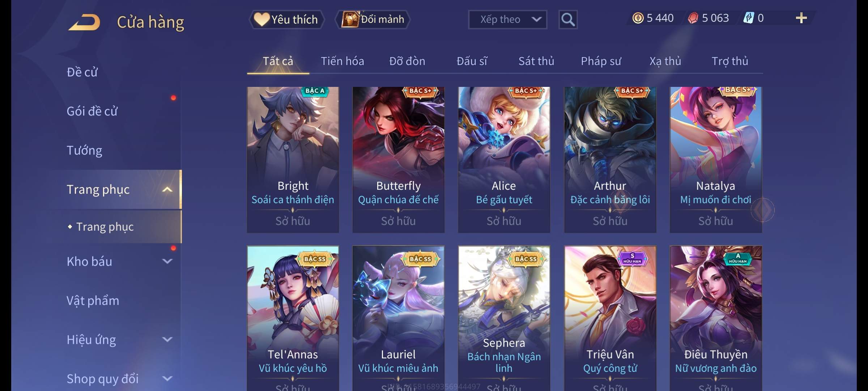
Task: Expand the Kho báu sidebar section
Action: [167, 261]
